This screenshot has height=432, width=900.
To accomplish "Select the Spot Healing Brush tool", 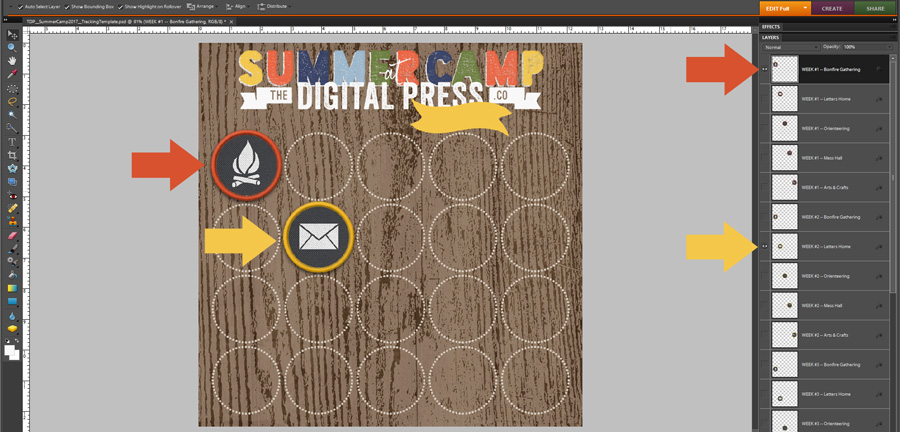I will pos(12,208).
